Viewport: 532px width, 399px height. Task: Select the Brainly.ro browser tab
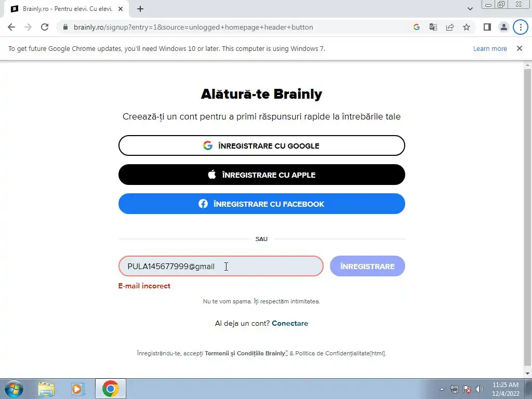pyautogui.click(x=66, y=9)
